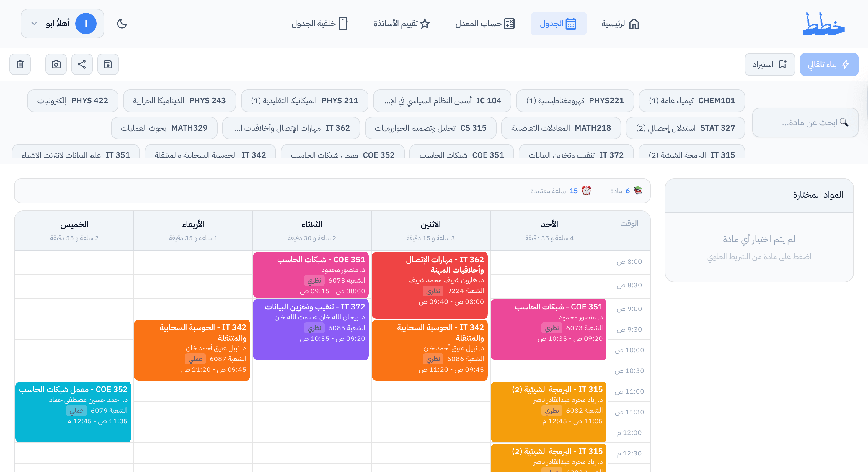Open Tuesday COE 351 class block at 08:00
This screenshot has height=472, width=868.
tap(311, 275)
